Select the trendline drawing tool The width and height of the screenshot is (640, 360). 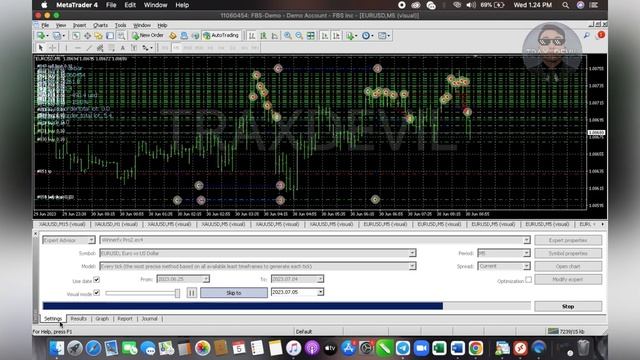[89, 48]
